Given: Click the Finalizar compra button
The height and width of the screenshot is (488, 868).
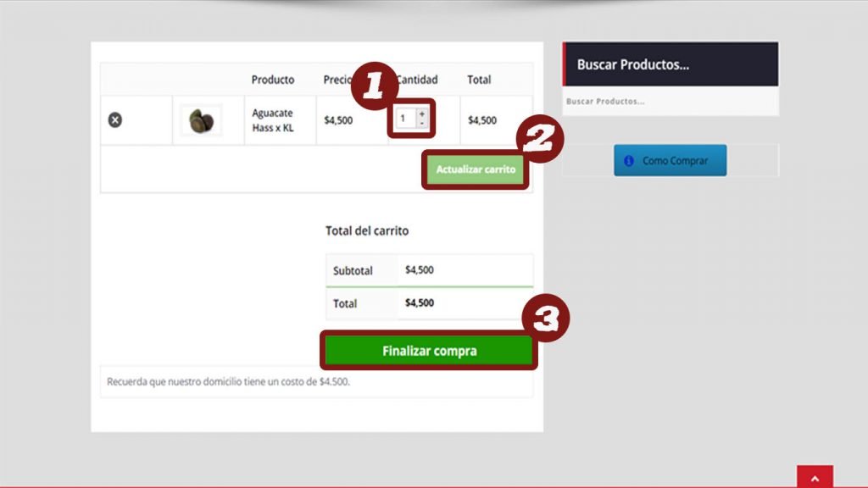Looking at the screenshot, I should click(x=429, y=351).
